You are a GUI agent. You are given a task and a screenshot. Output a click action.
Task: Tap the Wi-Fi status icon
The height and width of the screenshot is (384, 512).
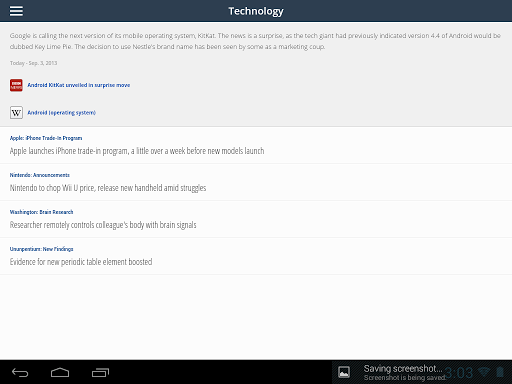coord(484,372)
